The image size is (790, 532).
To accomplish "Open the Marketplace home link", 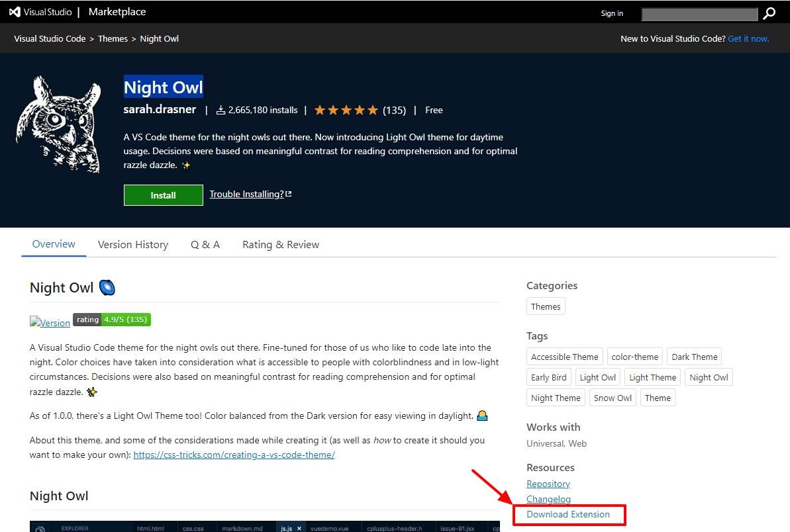I will click(x=117, y=11).
